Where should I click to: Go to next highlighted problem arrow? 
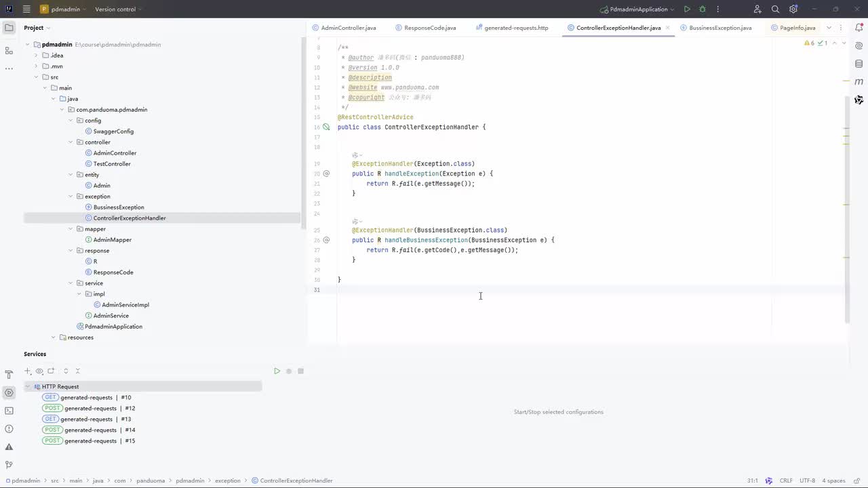844,43
